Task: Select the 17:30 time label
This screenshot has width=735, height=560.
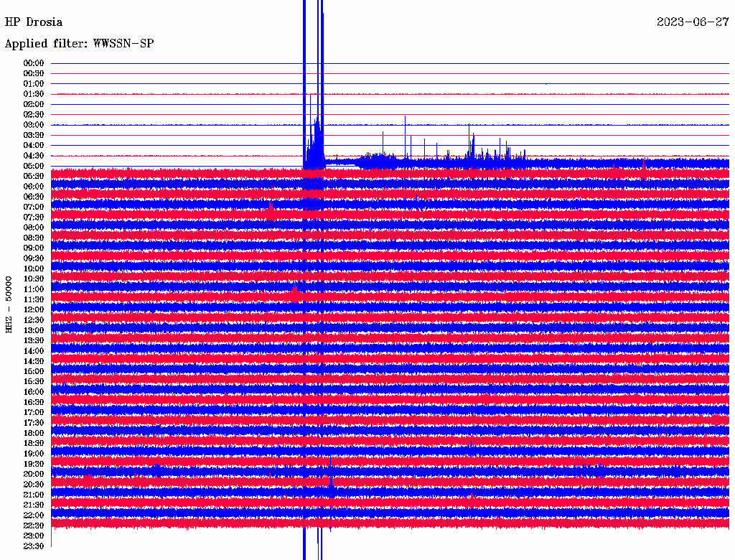Action: (34, 423)
